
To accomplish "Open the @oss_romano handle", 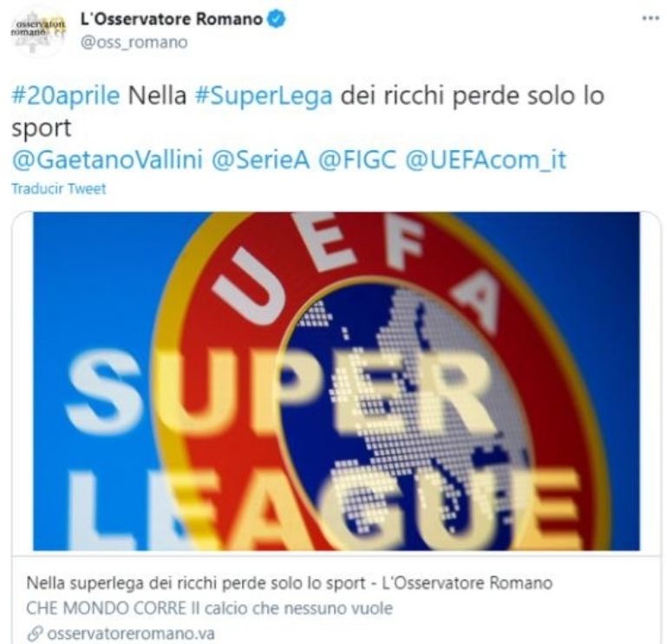I will (134, 42).
